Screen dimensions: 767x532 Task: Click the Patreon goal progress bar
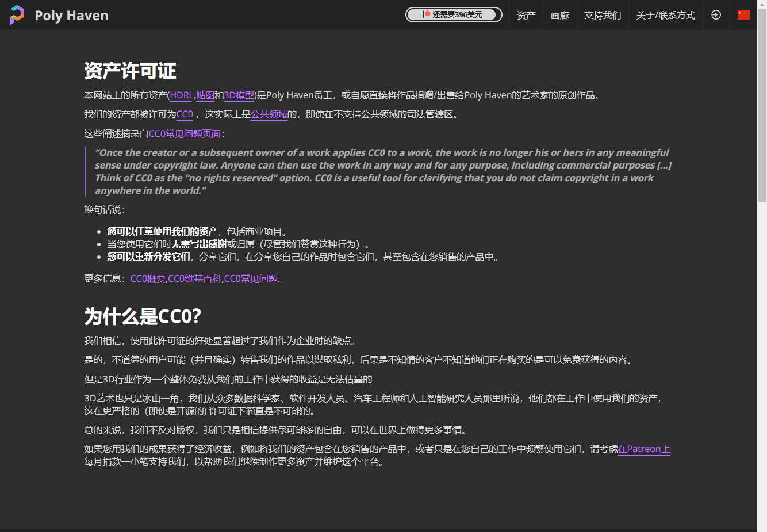454,14
